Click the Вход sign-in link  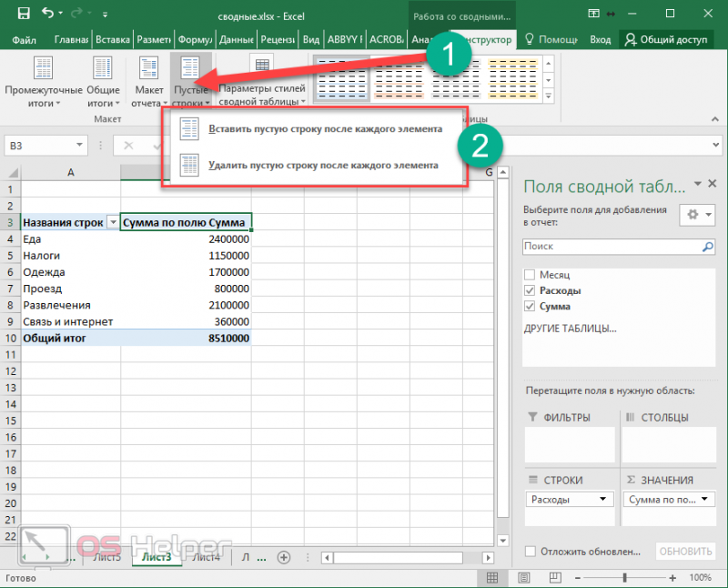(x=601, y=40)
